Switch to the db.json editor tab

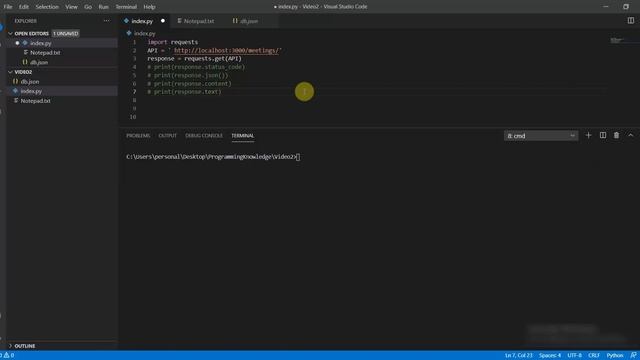point(248,21)
